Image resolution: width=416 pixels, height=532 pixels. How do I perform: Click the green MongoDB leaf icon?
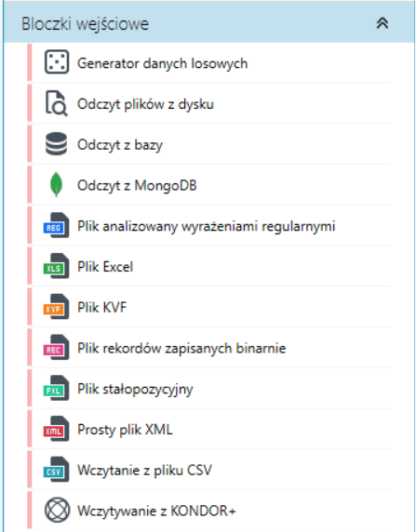[56, 184]
